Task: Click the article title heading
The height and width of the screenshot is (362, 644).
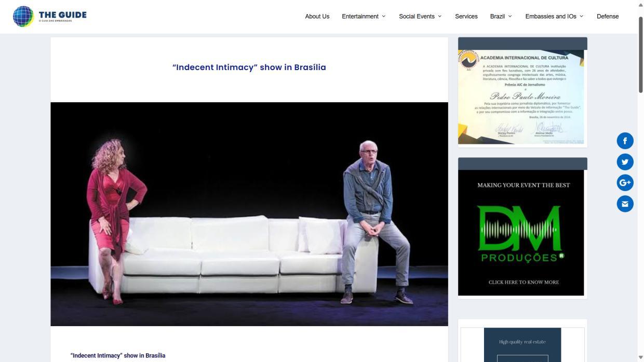Action: (249, 67)
